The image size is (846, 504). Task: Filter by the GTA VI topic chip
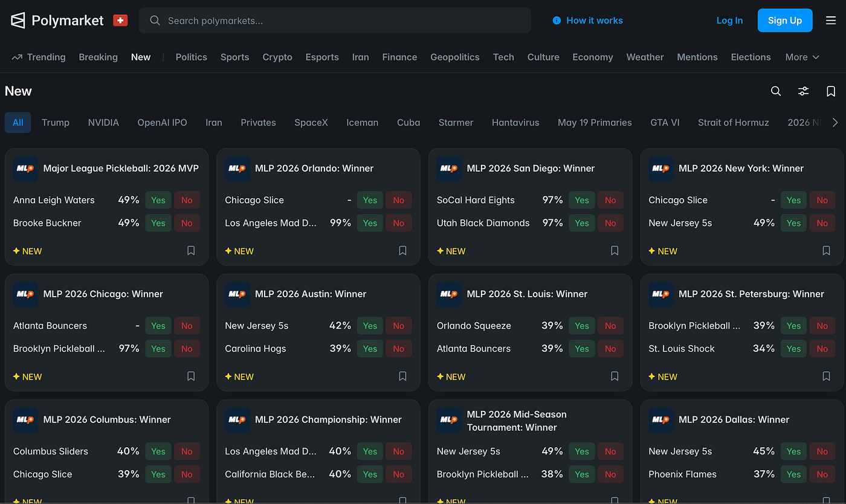pyautogui.click(x=665, y=123)
